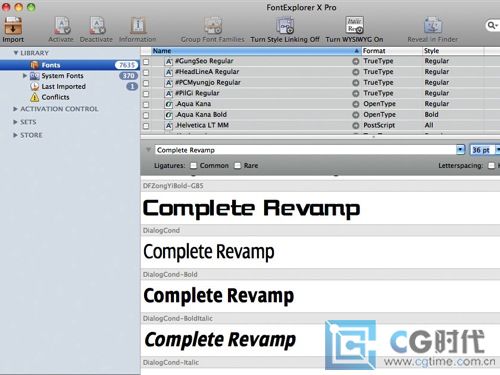Expand the STORE section
500x375 pixels.
point(15,135)
